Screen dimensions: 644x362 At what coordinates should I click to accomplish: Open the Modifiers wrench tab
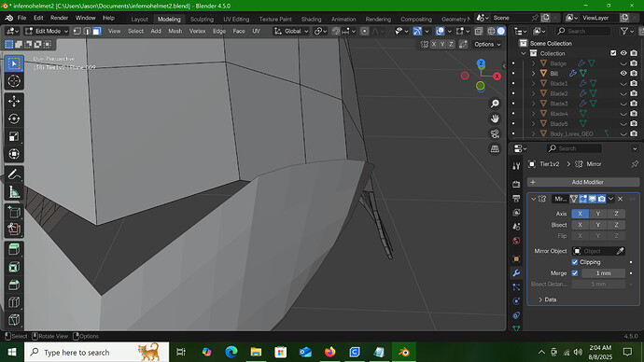516,273
